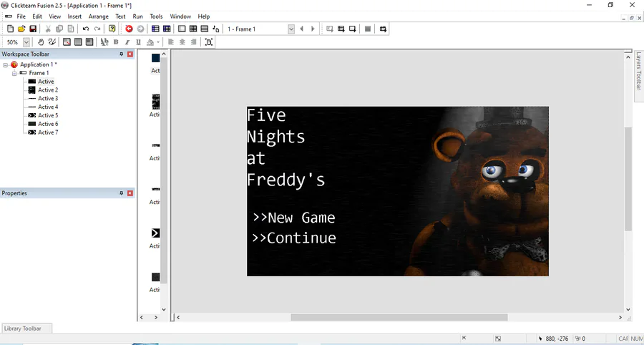
Task: Select 'Active 7' in workspace tree
Action: (48, 132)
